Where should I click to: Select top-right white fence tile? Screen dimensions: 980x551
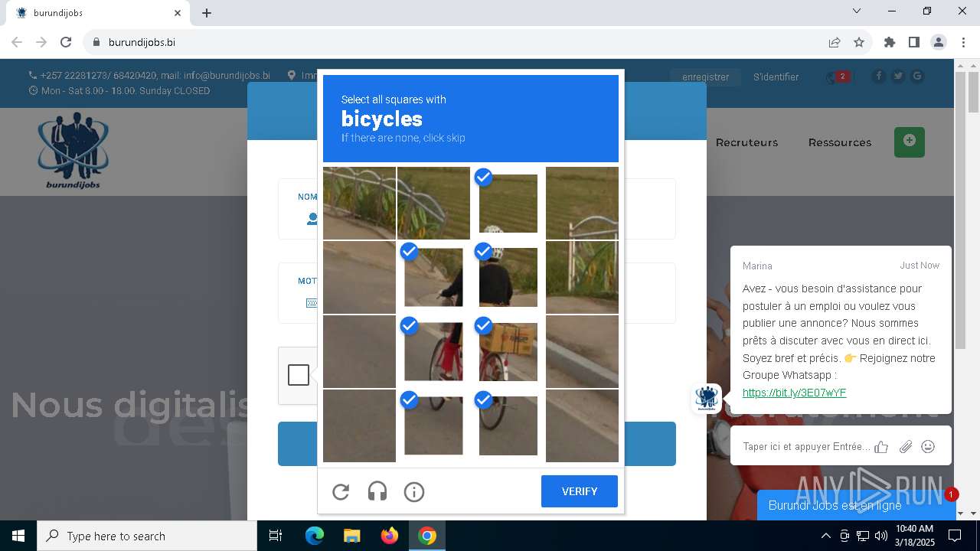pyautogui.click(x=582, y=204)
